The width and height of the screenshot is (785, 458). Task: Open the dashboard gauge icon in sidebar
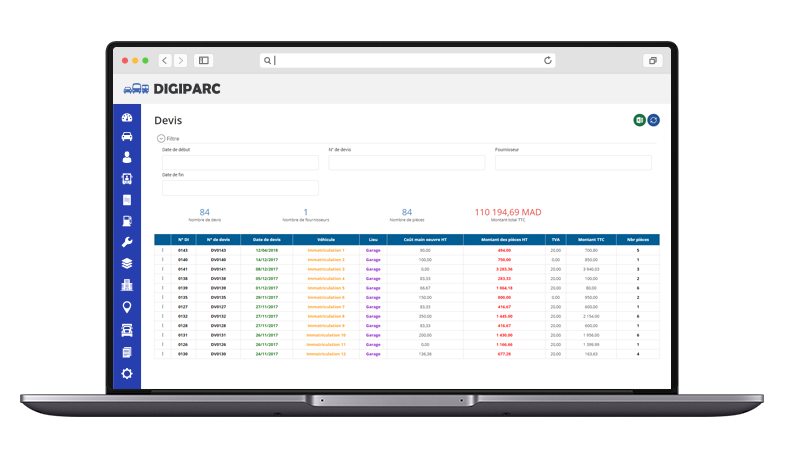click(127, 118)
